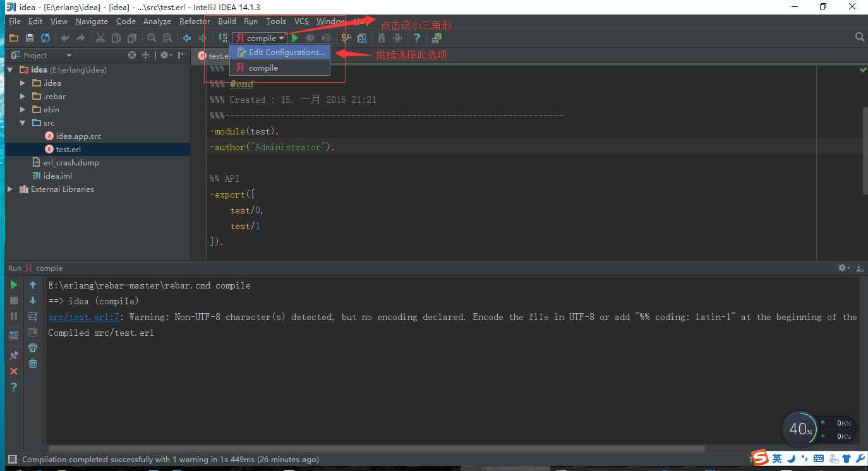Click the Print icon in Run panel
Viewport: 868px width, 471px height.
[x=33, y=348]
